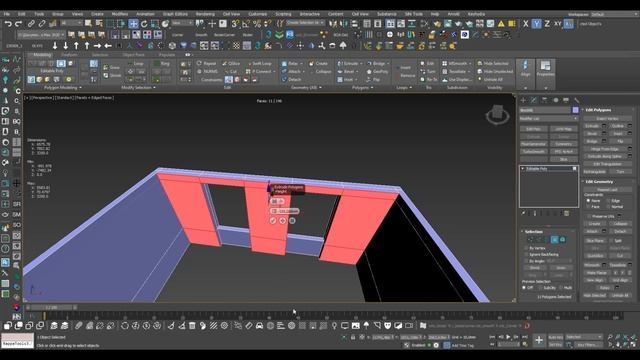The height and width of the screenshot is (360, 640).
Task: Restrict transform to Z axis
Action: pos(547,24)
